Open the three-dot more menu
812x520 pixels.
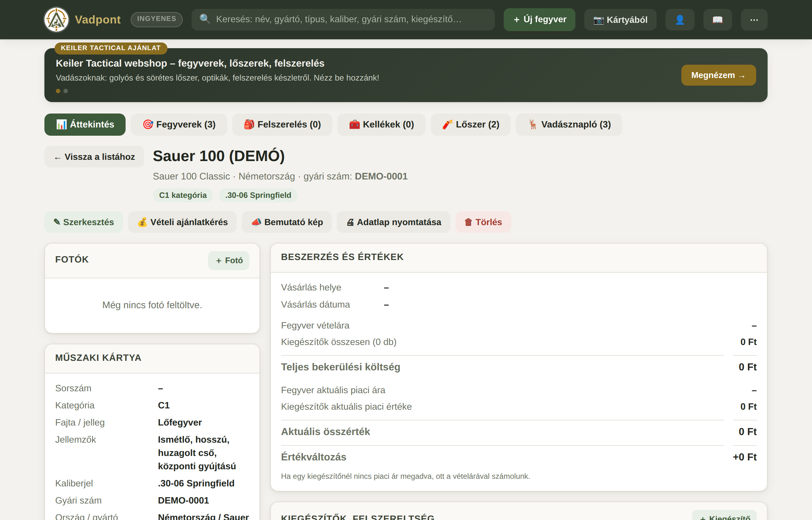point(754,20)
